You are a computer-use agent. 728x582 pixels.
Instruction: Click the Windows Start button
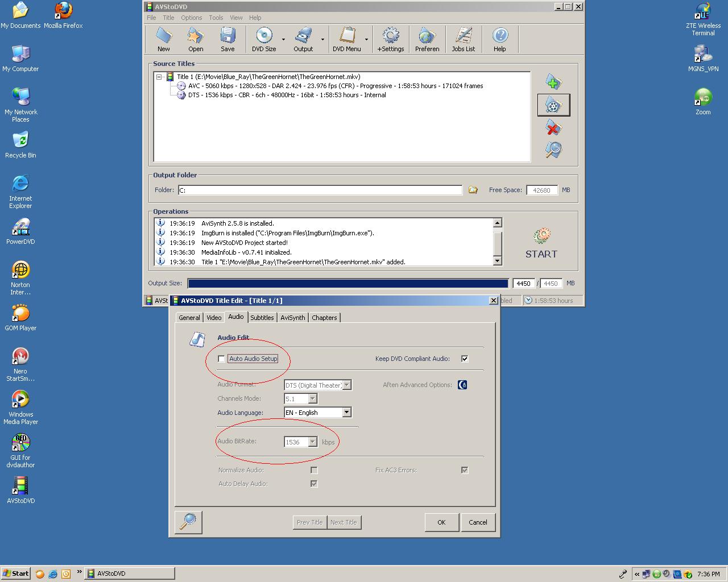[15, 573]
